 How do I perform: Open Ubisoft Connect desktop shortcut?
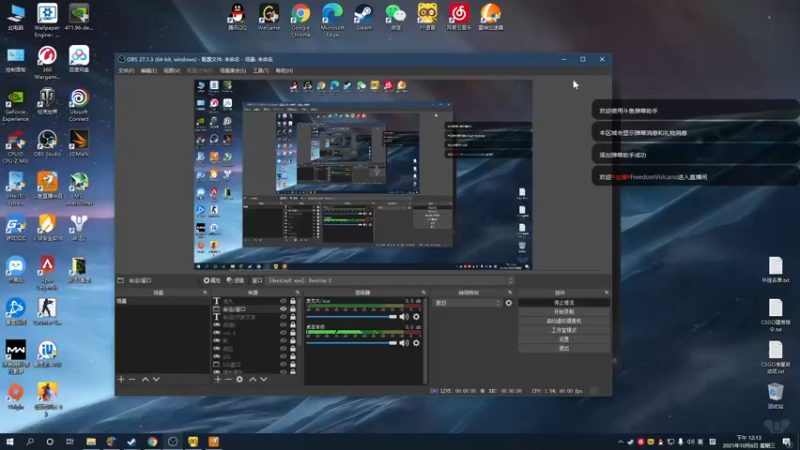(79, 105)
